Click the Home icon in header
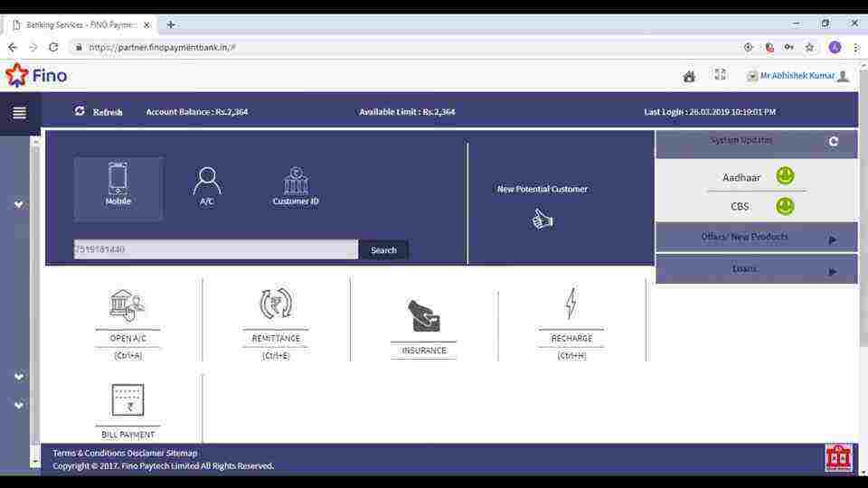The image size is (868, 488). [689, 76]
